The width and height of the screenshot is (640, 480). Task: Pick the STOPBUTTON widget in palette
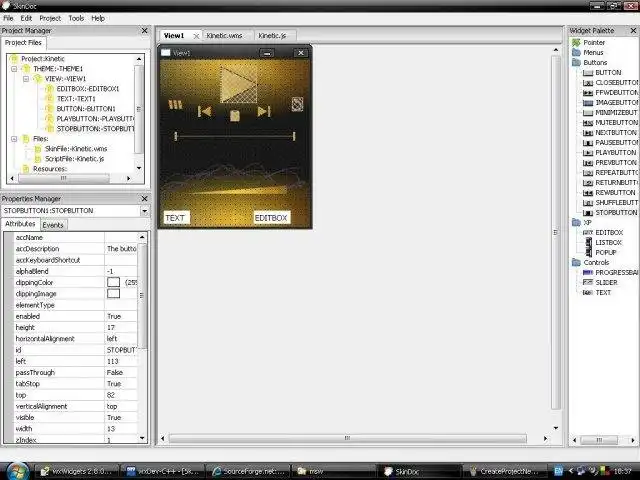(610, 213)
